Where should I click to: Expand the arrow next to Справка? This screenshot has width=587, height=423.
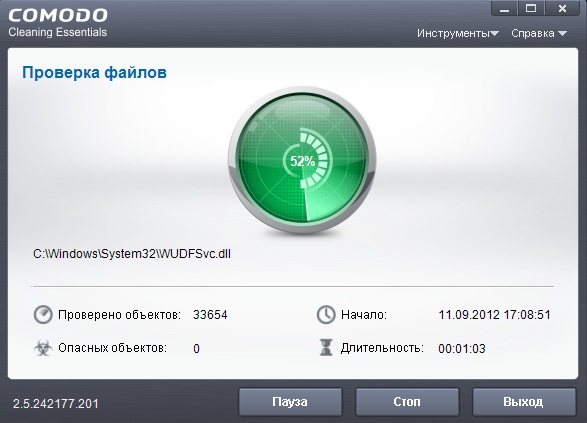[562, 34]
